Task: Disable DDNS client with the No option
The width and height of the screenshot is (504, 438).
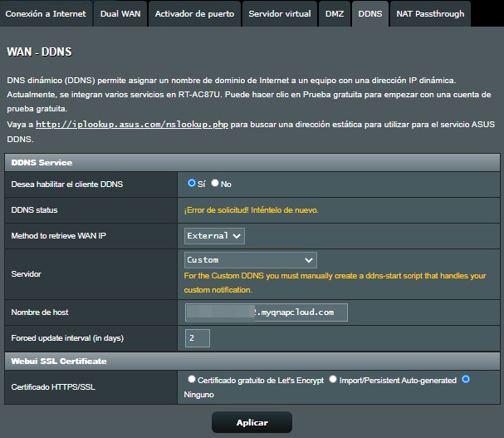Action: 215,183
